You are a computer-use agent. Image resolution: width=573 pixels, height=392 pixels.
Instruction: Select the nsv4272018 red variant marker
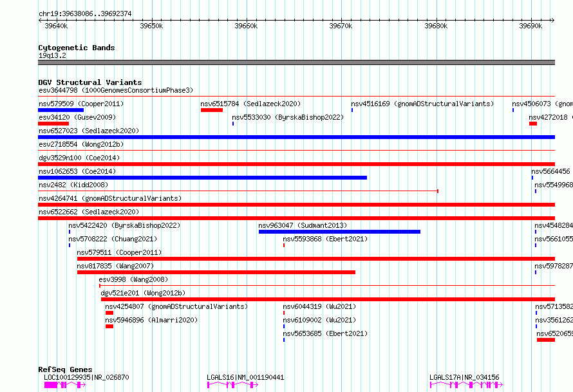pos(533,124)
